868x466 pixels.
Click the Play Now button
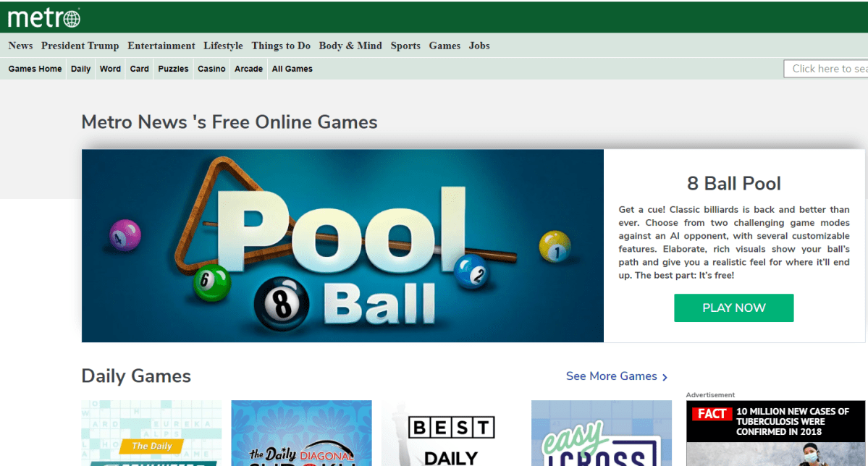click(733, 308)
